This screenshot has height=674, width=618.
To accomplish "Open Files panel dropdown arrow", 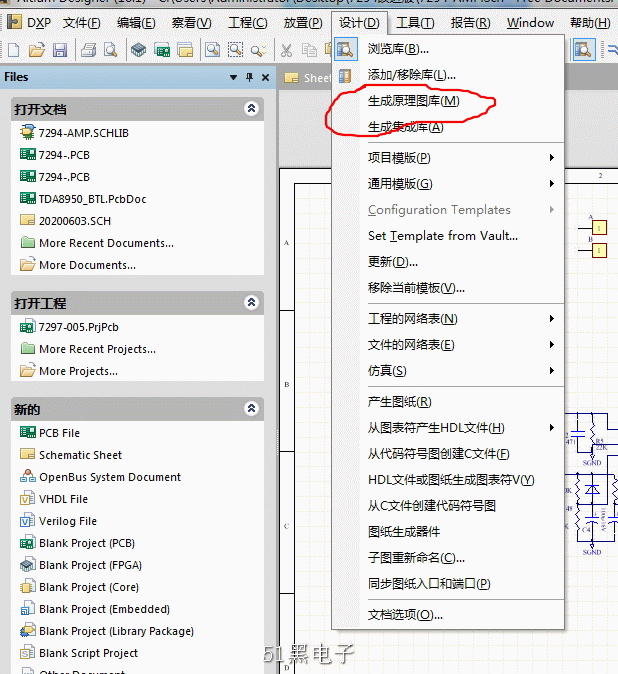I will (233, 77).
